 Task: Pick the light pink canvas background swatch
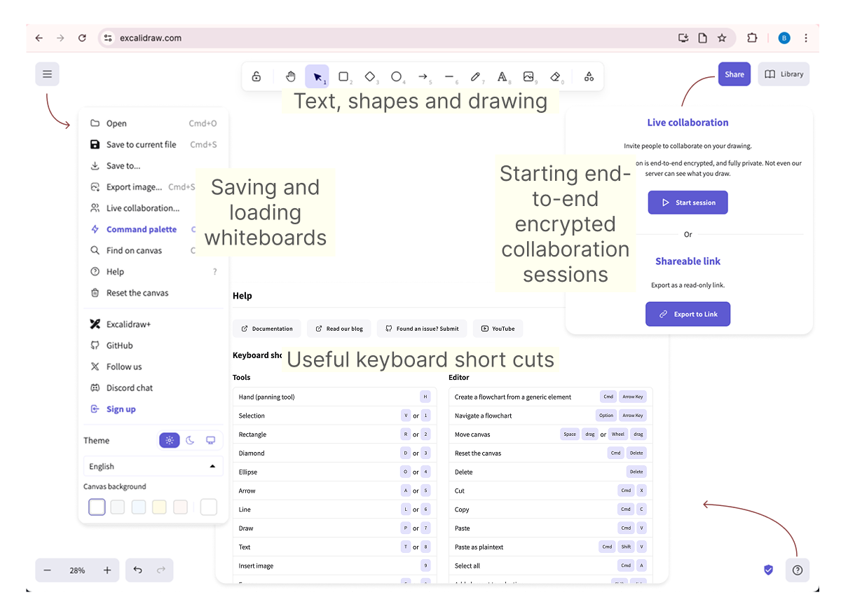click(x=181, y=507)
